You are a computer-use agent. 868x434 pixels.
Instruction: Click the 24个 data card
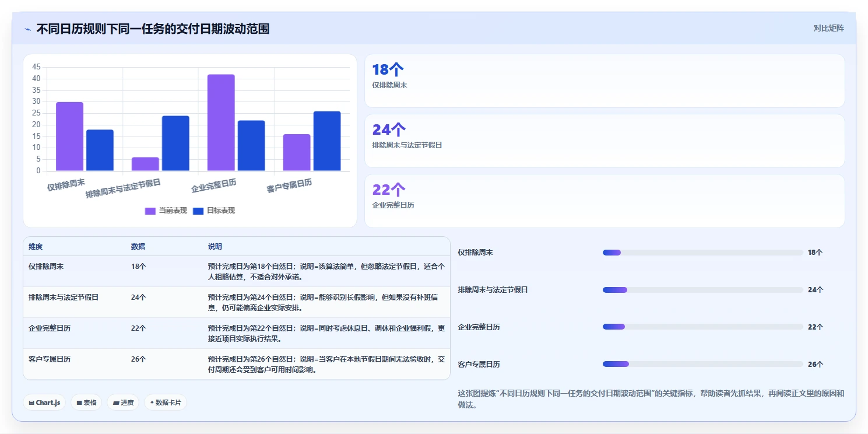(605, 141)
